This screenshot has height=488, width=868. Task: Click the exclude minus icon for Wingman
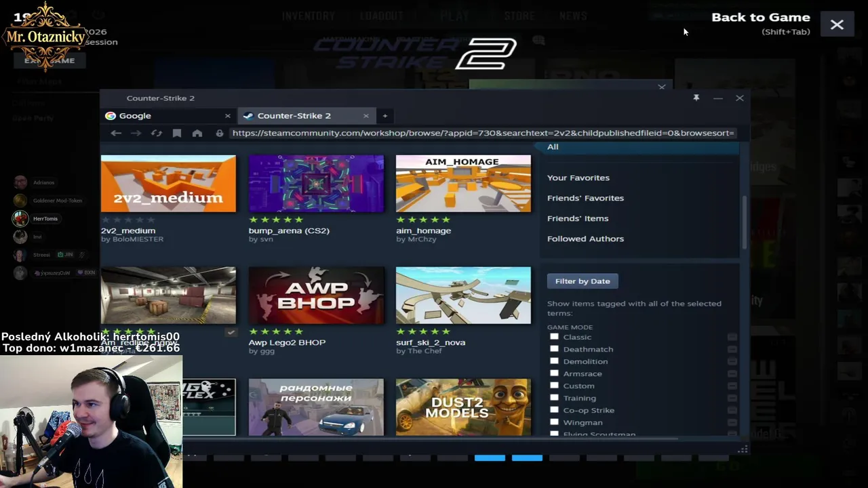click(x=732, y=422)
